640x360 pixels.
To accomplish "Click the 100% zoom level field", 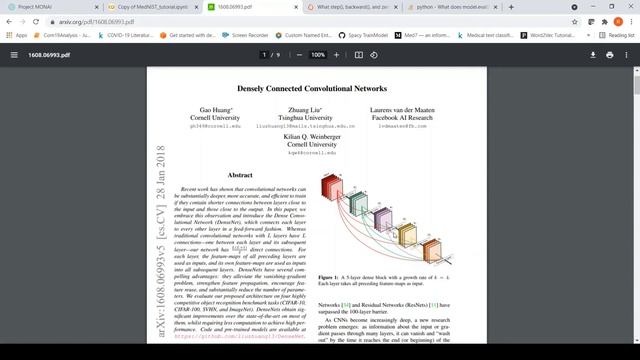I will point(318,55).
